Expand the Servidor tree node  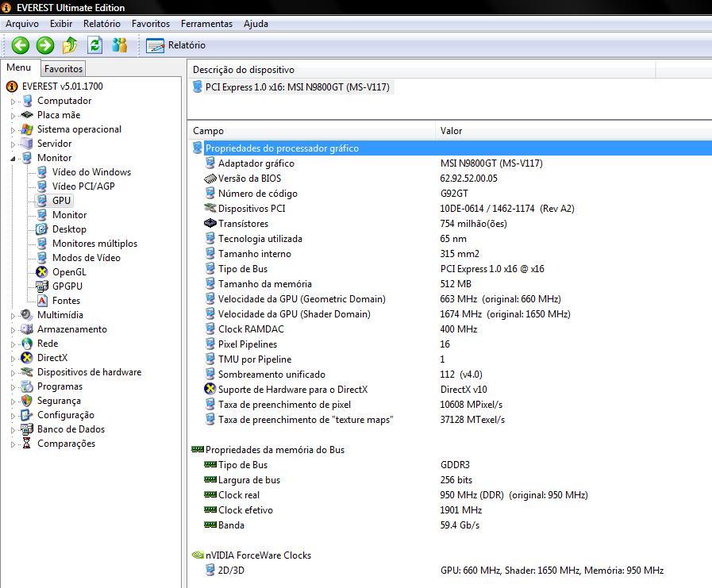tap(13, 144)
